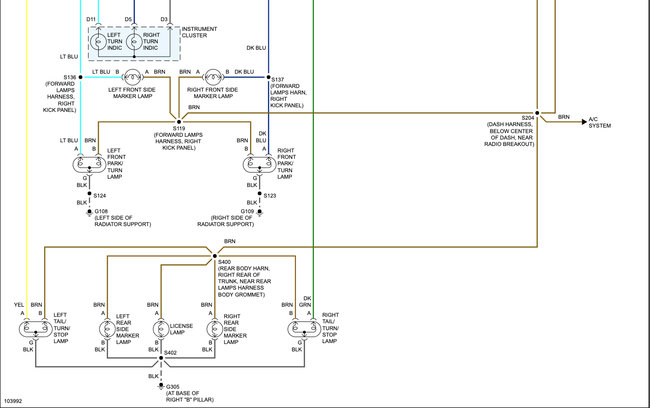Click the S402 splice label

click(x=170, y=353)
